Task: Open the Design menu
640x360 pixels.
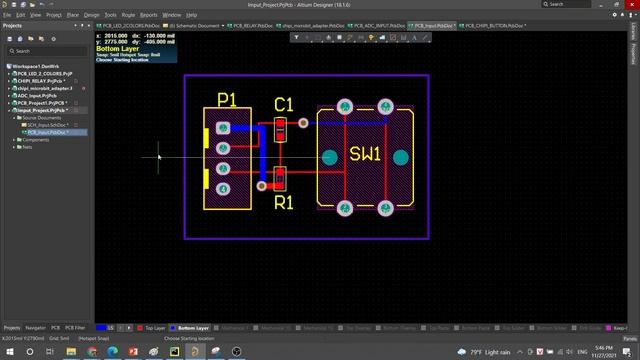Action: [x=91, y=15]
